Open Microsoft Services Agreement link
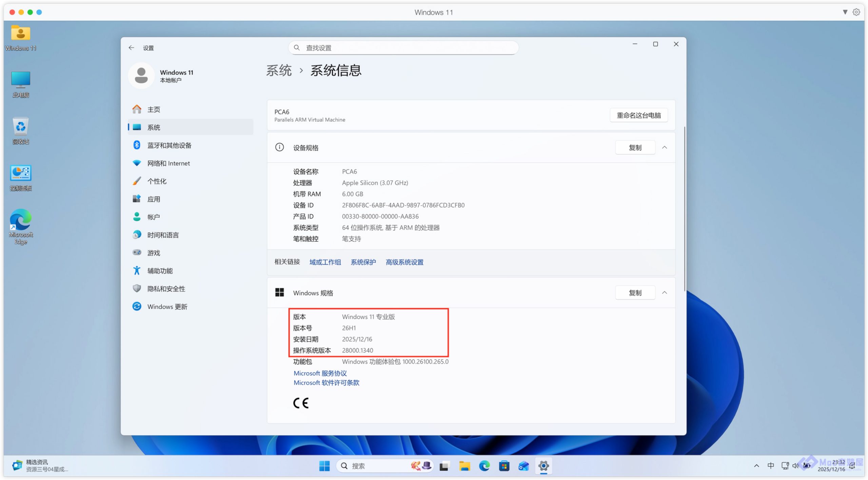 coord(320,373)
